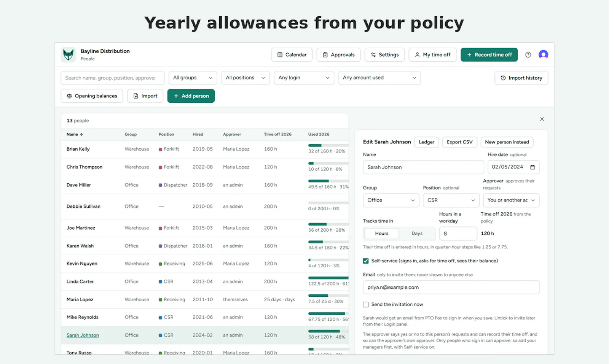Viewport: 609px width, 364px height.
Task: Click the Sarah Johnson name link
Action: 83,335
